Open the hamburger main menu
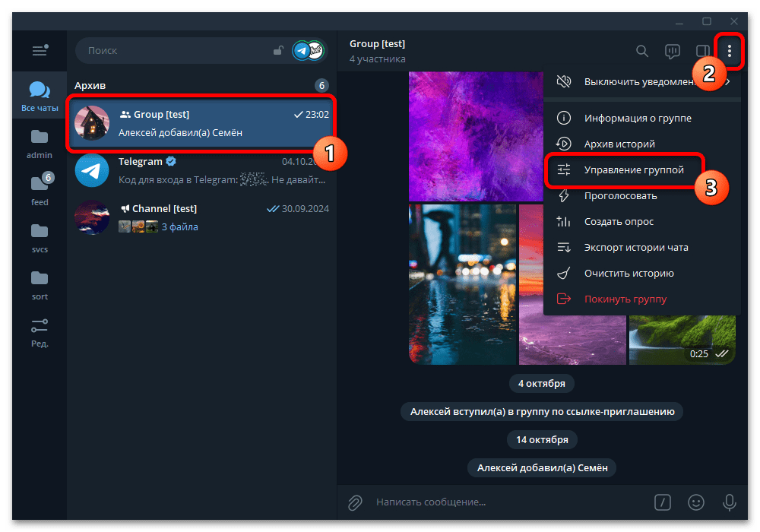The width and height of the screenshot is (760, 532). point(40,50)
